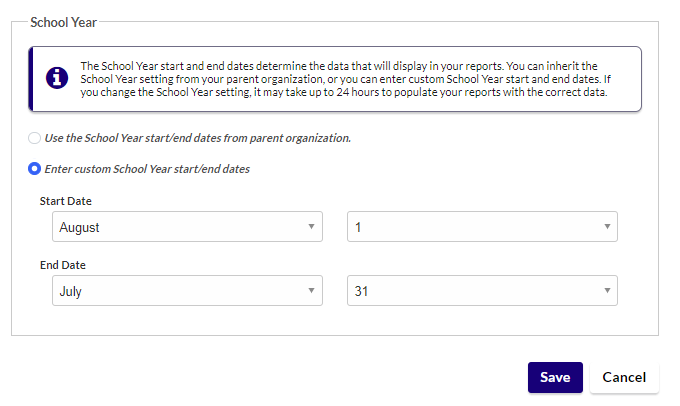Click the End Date label

pos(63,265)
